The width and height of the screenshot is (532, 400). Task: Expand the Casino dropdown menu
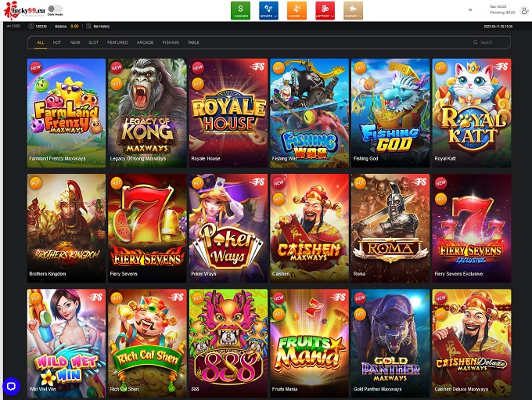pyautogui.click(x=297, y=10)
